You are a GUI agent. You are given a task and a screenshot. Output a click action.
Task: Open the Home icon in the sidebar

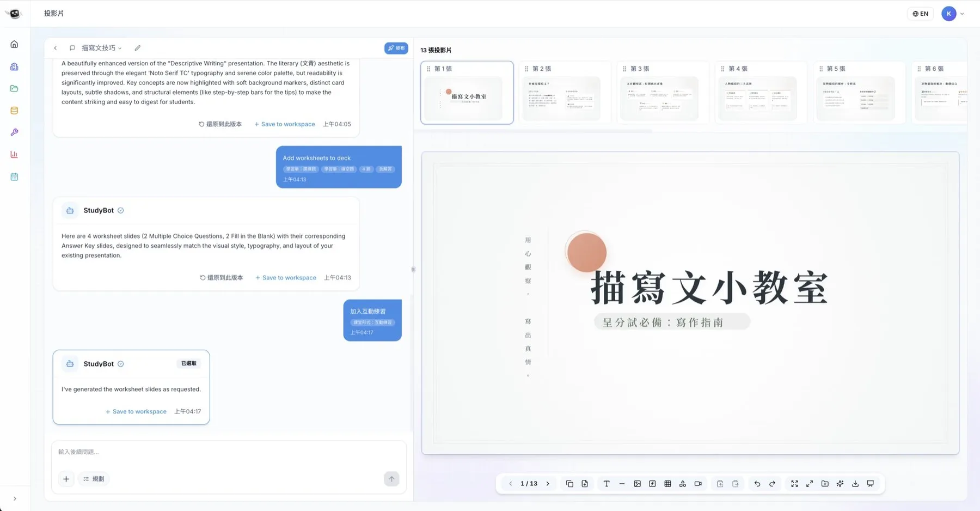[14, 44]
